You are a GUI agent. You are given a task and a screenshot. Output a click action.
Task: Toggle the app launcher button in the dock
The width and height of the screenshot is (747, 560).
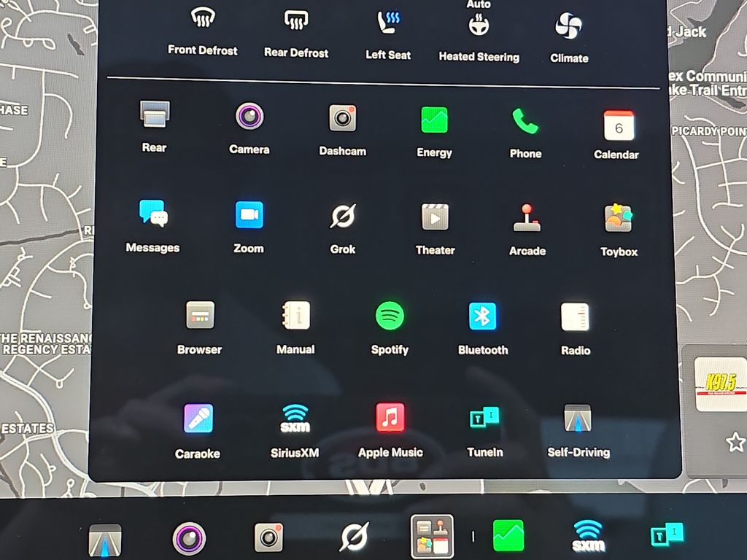(x=432, y=536)
